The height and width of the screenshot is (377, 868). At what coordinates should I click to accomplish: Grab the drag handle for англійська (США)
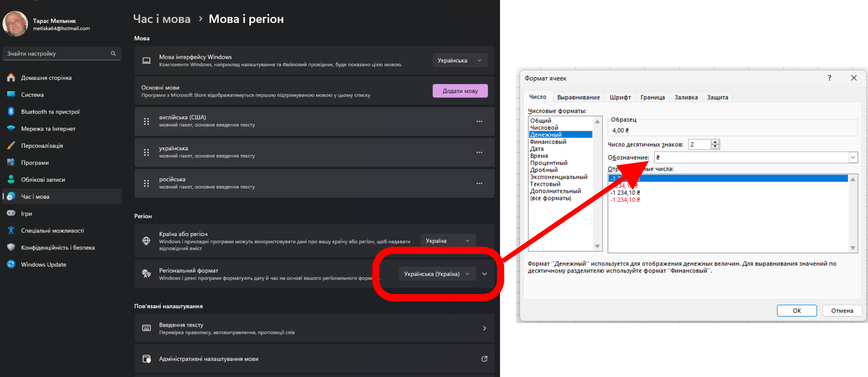[x=146, y=121]
